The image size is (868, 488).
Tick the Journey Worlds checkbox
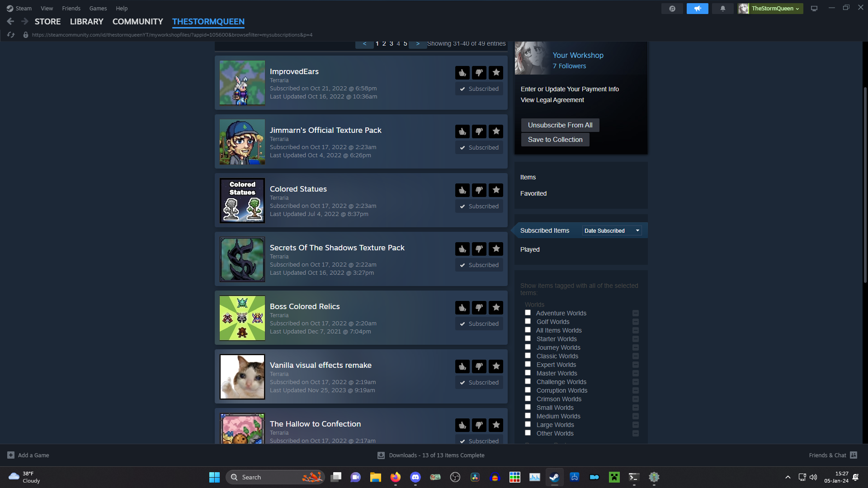coord(528,347)
